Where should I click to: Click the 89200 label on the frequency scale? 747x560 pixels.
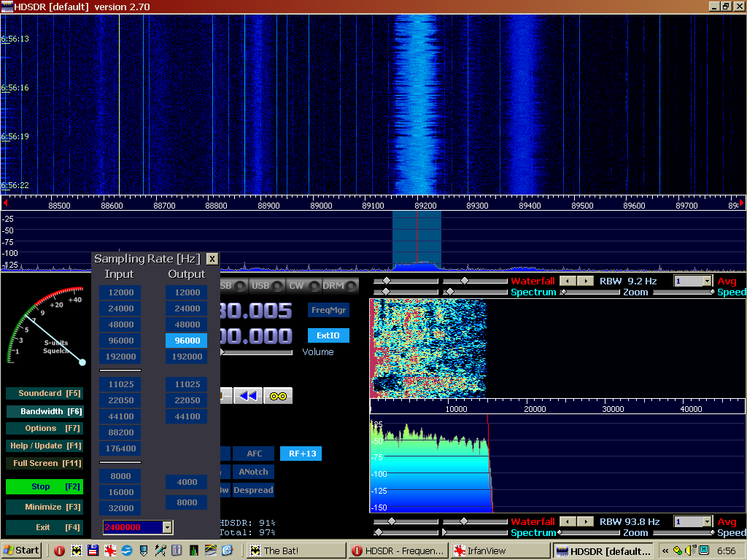425,205
